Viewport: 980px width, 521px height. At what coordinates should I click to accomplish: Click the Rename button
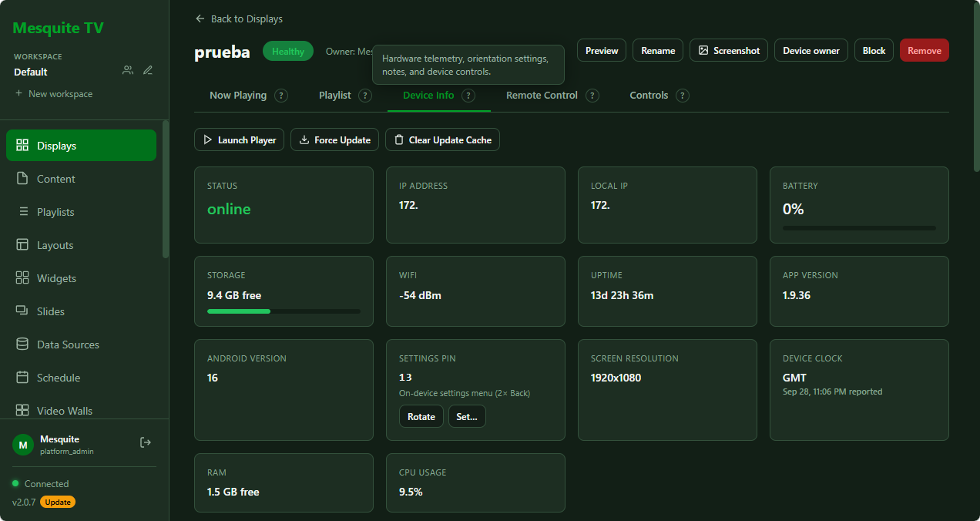pos(658,50)
